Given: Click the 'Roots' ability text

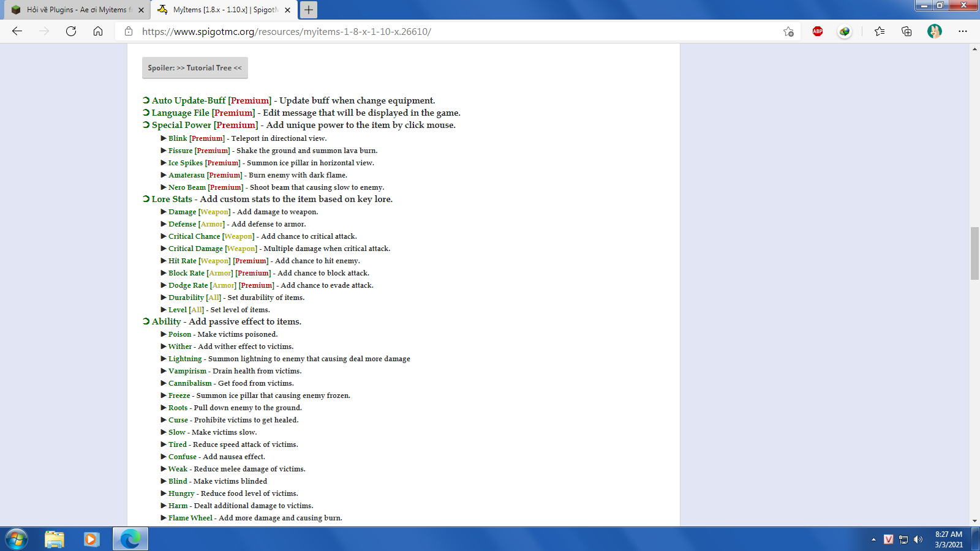Looking at the screenshot, I should 178,408.
